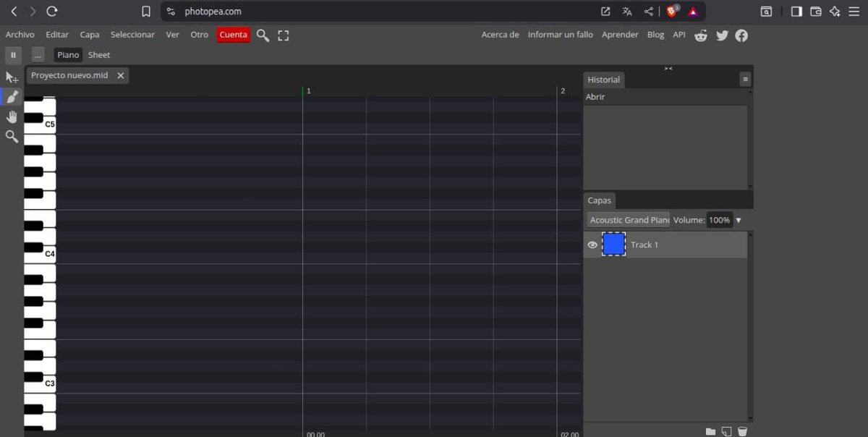Open the Otro menu

pyautogui.click(x=199, y=35)
